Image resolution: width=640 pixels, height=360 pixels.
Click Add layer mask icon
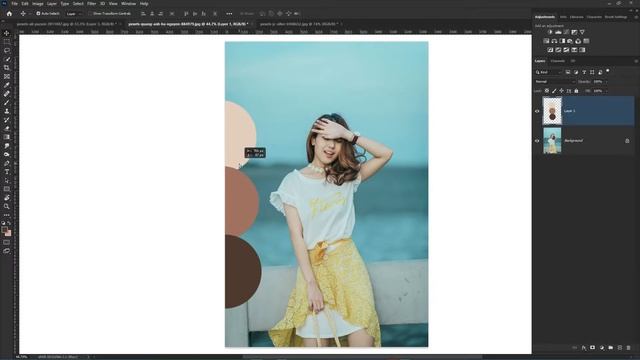pos(593,348)
